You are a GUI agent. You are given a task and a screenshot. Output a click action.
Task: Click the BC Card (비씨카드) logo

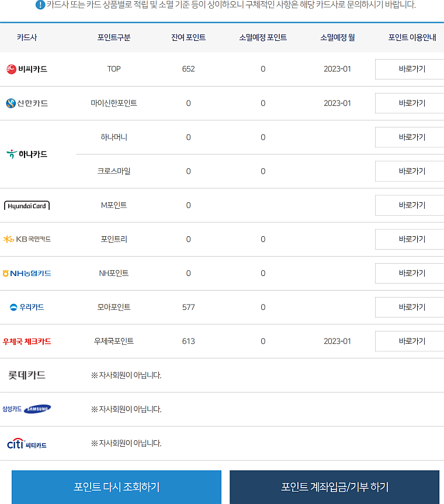[x=27, y=69]
